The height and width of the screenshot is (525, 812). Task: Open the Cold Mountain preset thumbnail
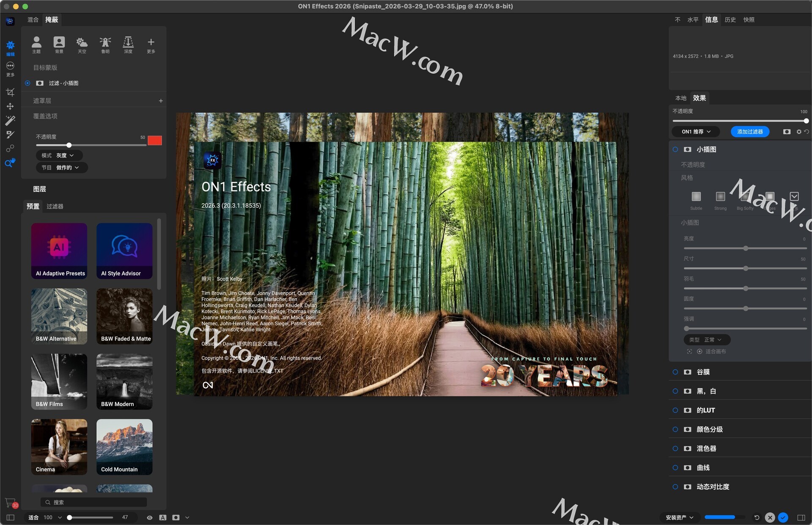pyautogui.click(x=124, y=446)
